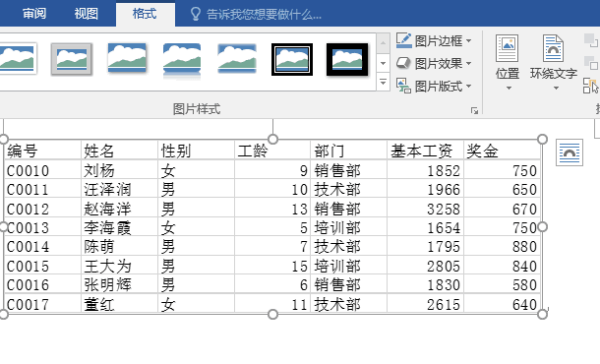Click the bottom-center picture sizing handle

[273, 314]
